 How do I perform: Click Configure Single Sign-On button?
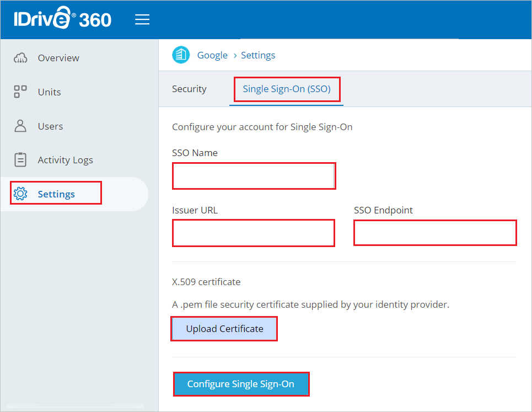point(241,384)
